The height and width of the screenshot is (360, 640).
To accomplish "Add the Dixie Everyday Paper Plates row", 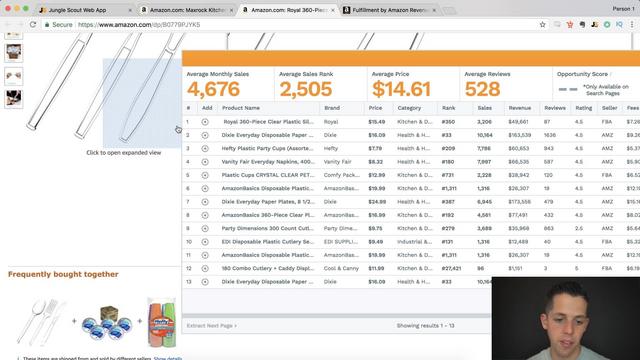I will [x=205, y=202].
